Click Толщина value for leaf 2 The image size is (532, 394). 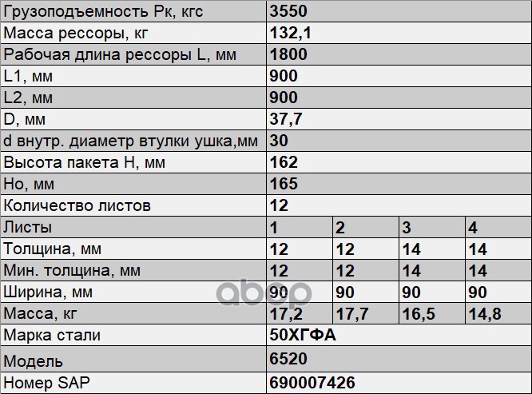[x=345, y=249]
